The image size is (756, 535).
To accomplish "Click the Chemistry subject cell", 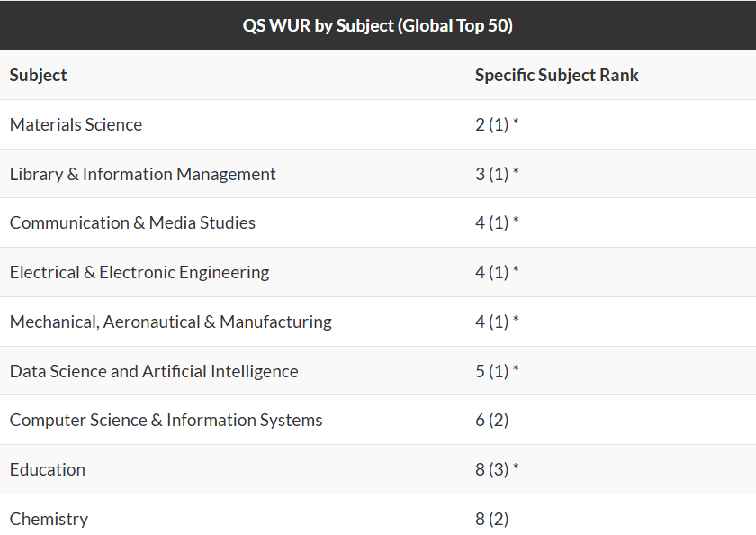I will point(49,519).
